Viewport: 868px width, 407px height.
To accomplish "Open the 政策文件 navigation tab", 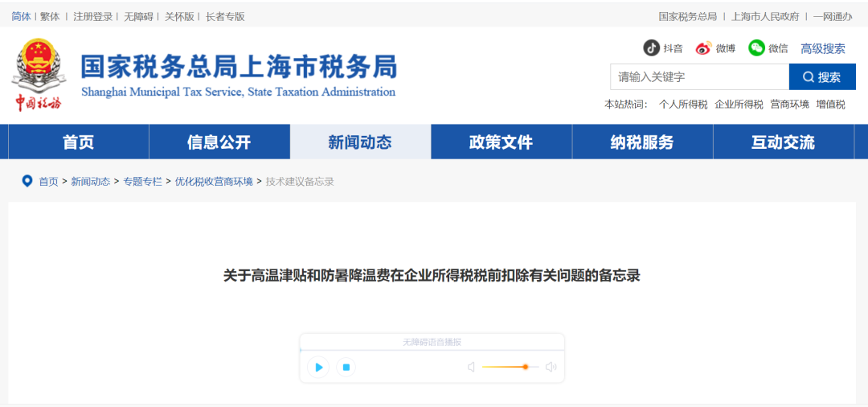I will point(501,142).
